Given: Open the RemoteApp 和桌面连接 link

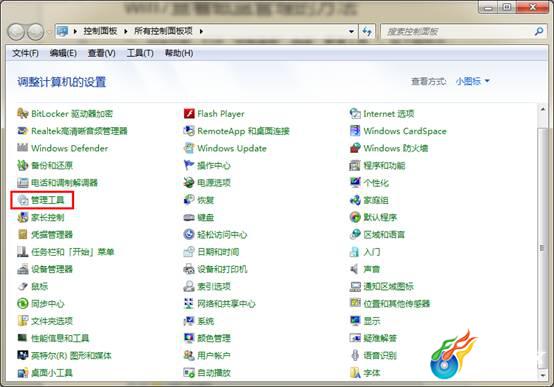Looking at the screenshot, I should pyautogui.click(x=243, y=131).
